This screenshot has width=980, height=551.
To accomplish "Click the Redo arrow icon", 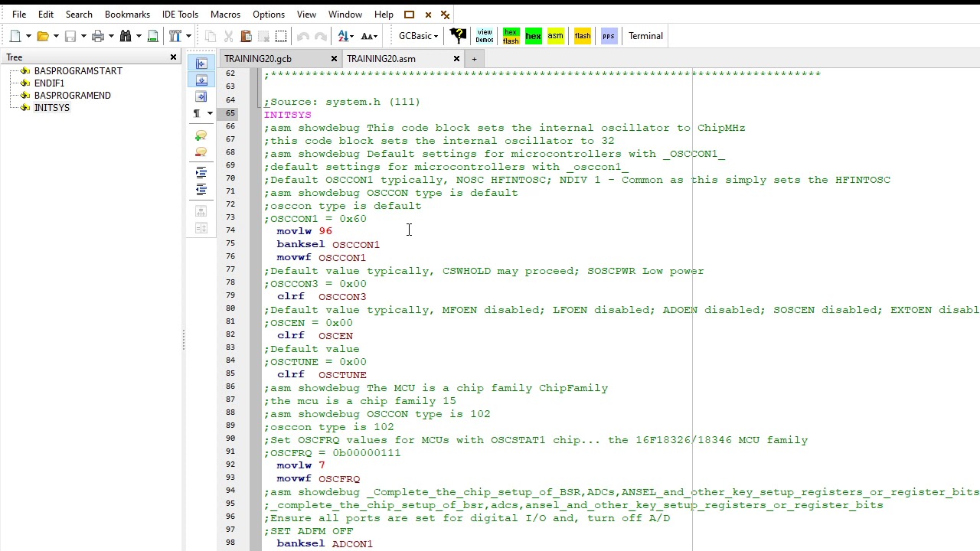I will 321,36.
